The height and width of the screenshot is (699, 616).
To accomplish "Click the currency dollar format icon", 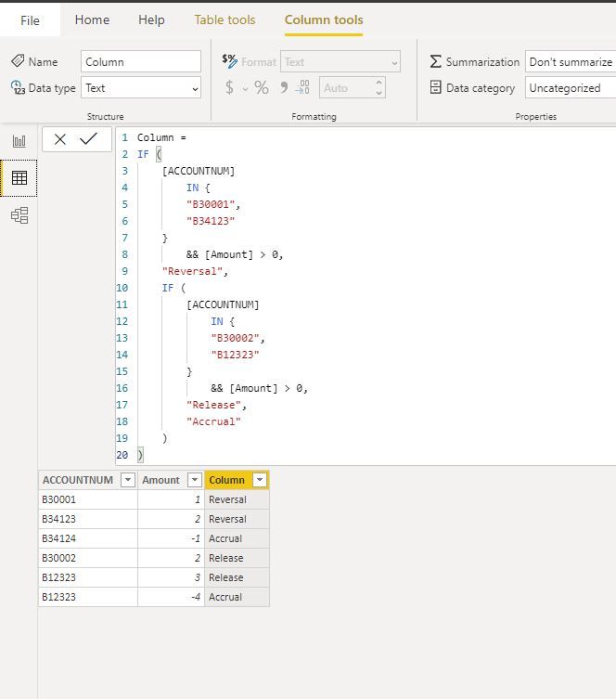I will click(x=229, y=87).
